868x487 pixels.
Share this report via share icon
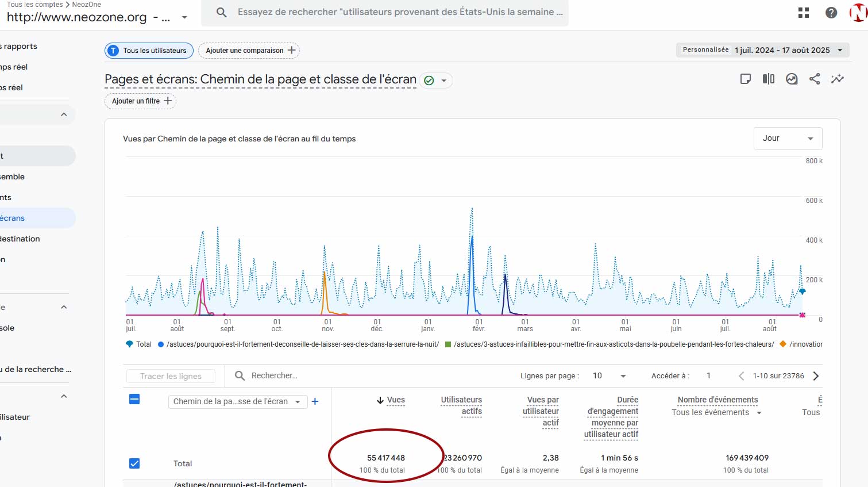[x=815, y=79]
